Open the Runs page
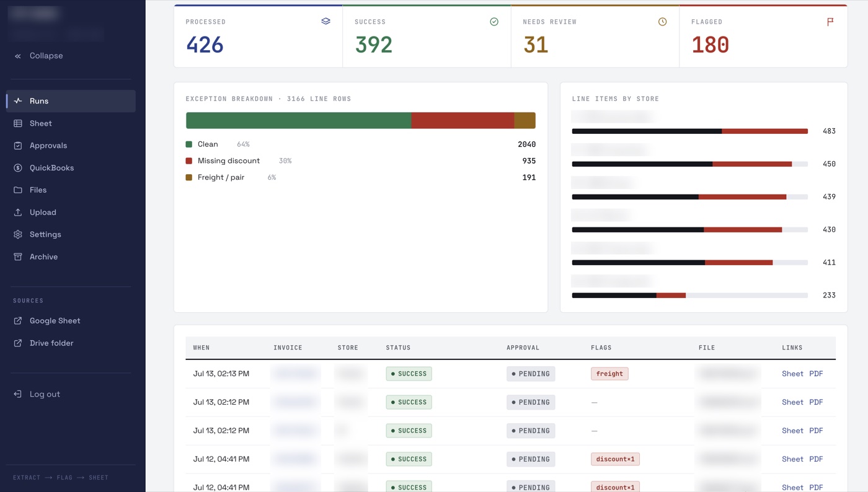 [x=71, y=101]
